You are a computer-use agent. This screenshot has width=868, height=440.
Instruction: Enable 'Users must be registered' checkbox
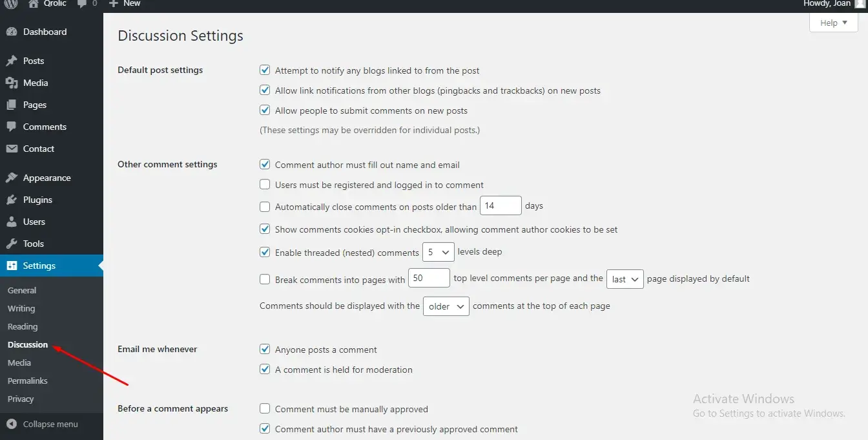[x=265, y=184]
